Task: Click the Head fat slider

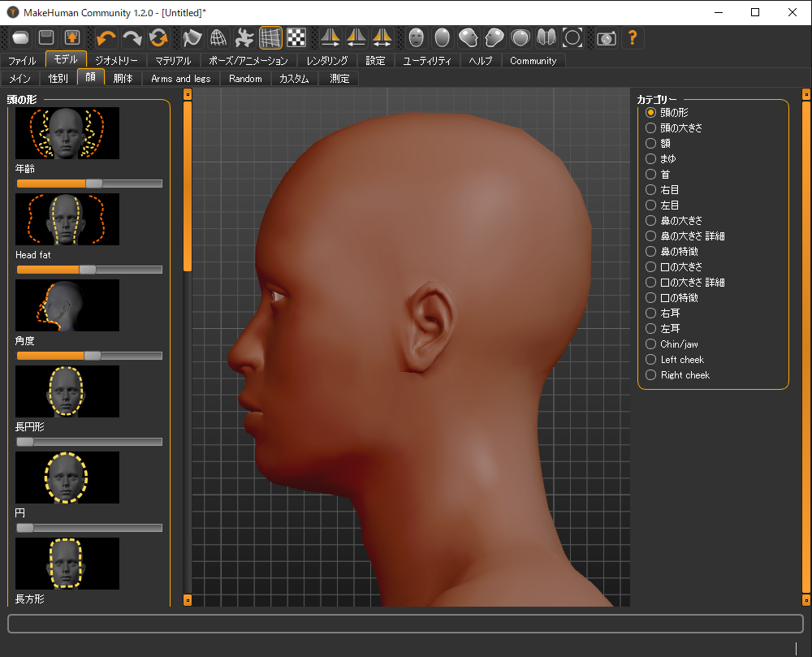Action: tap(89, 270)
